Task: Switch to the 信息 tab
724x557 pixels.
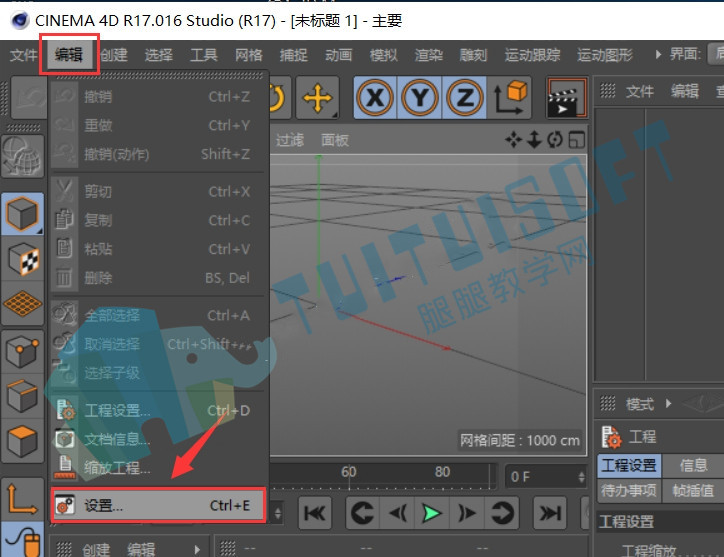Action: pyautogui.click(x=693, y=465)
